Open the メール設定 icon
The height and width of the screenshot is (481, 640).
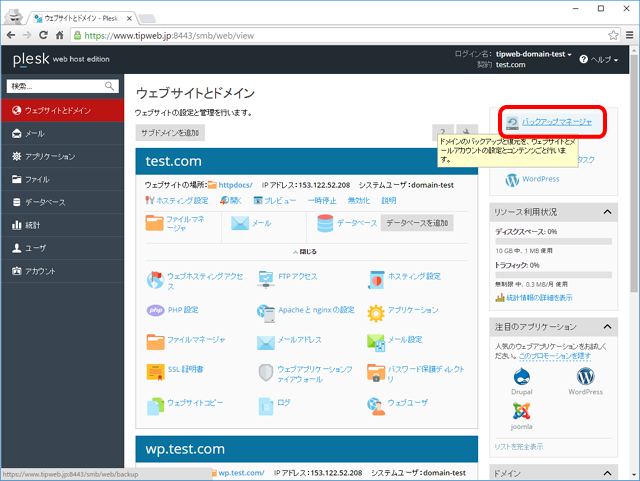pos(376,343)
